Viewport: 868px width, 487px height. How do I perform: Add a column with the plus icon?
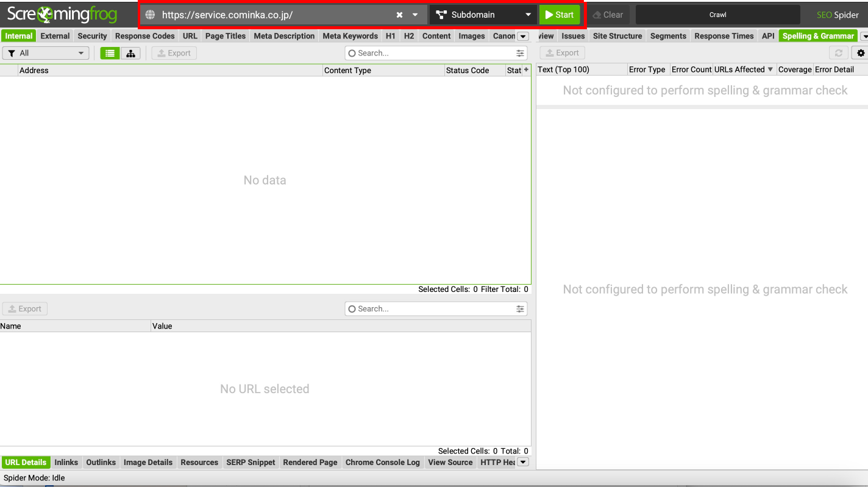point(526,70)
